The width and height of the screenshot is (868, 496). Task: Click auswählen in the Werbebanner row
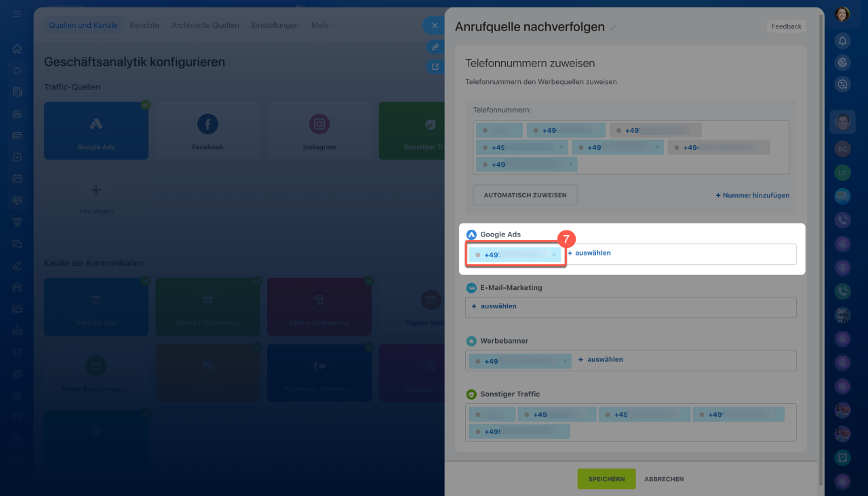601,359
